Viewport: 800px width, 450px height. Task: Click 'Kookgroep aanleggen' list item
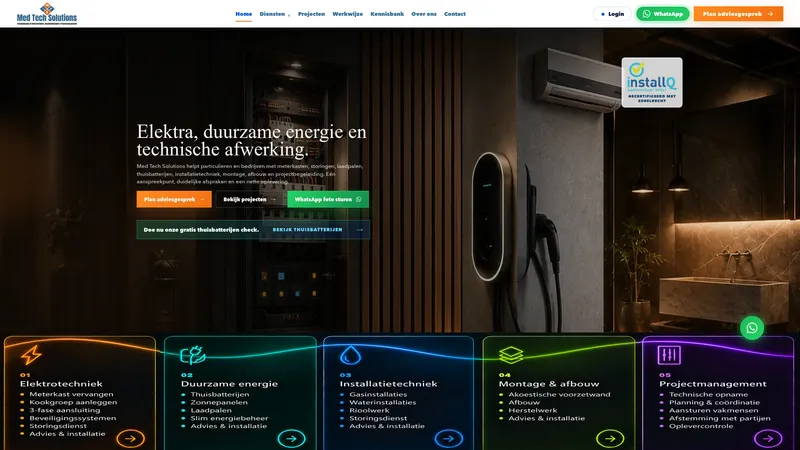coord(73,402)
